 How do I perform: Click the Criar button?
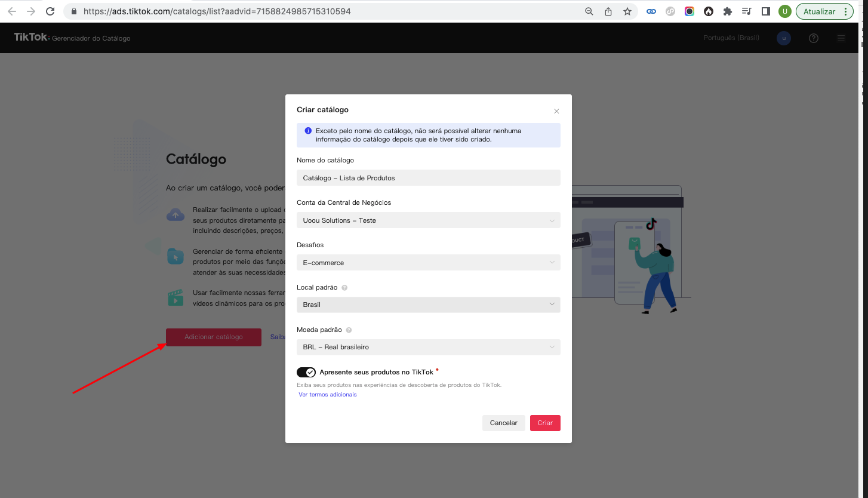tap(545, 423)
